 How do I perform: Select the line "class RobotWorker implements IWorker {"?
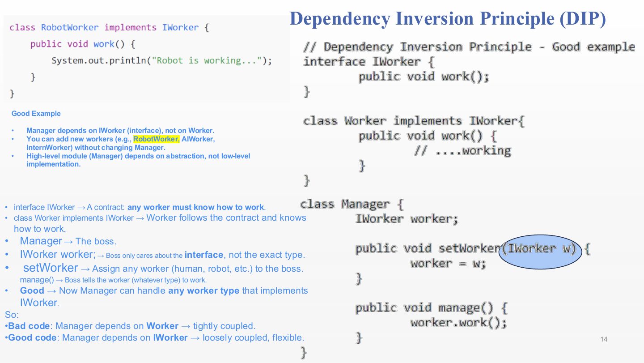[x=109, y=28]
